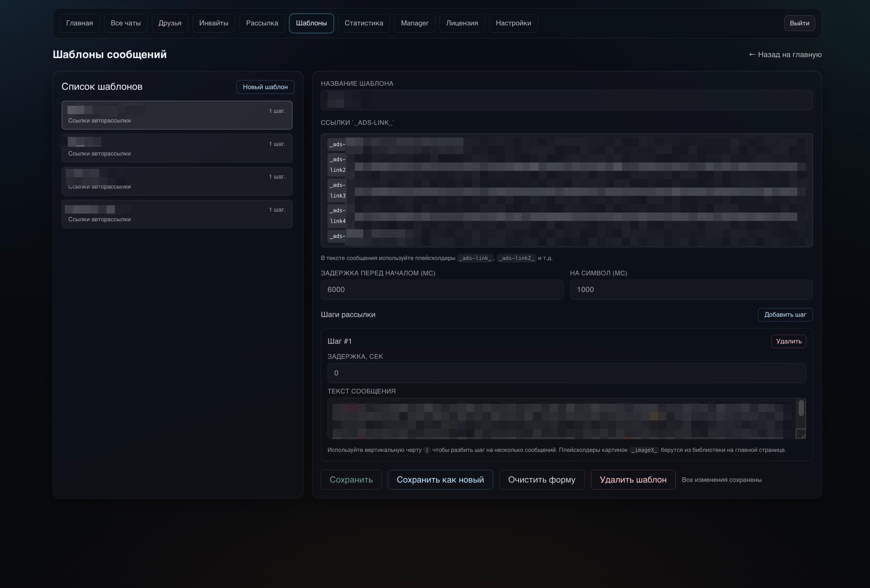This screenshot has height=588, width=870.
Task: Open the Инвайты tab
Action: click(214, 23)
